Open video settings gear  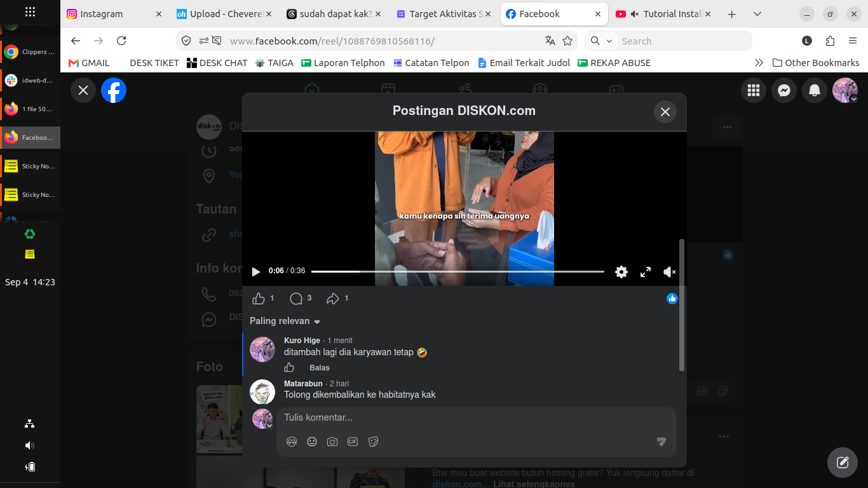pos(621,272)
